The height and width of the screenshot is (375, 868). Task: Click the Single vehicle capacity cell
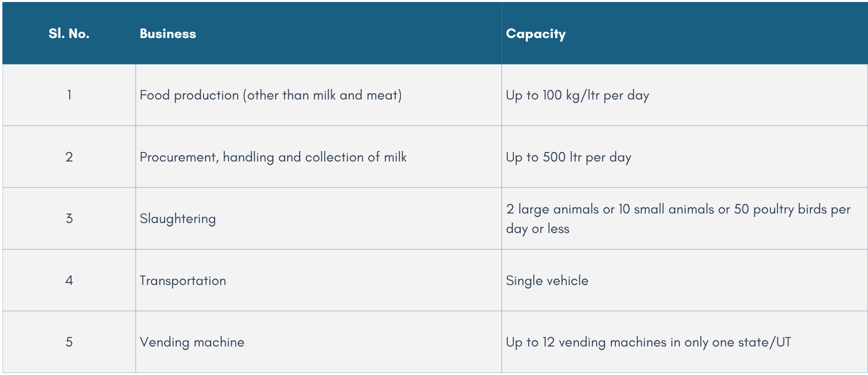tap(547, 280)
